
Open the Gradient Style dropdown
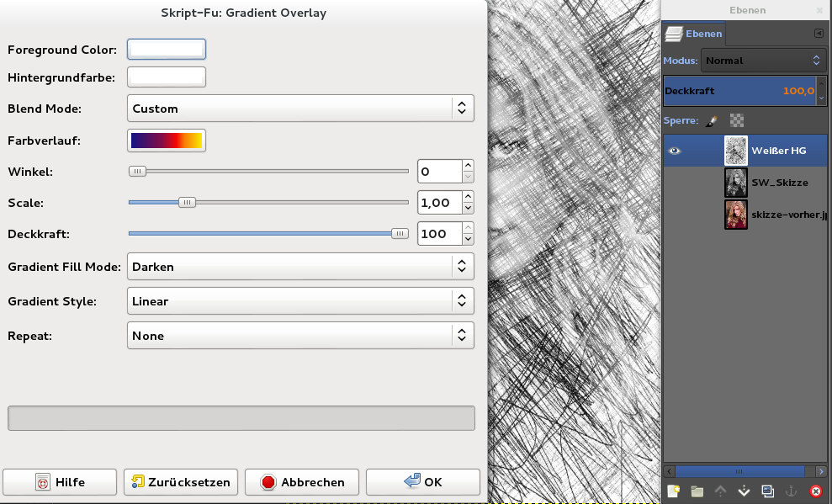click(x=300, y=301)
